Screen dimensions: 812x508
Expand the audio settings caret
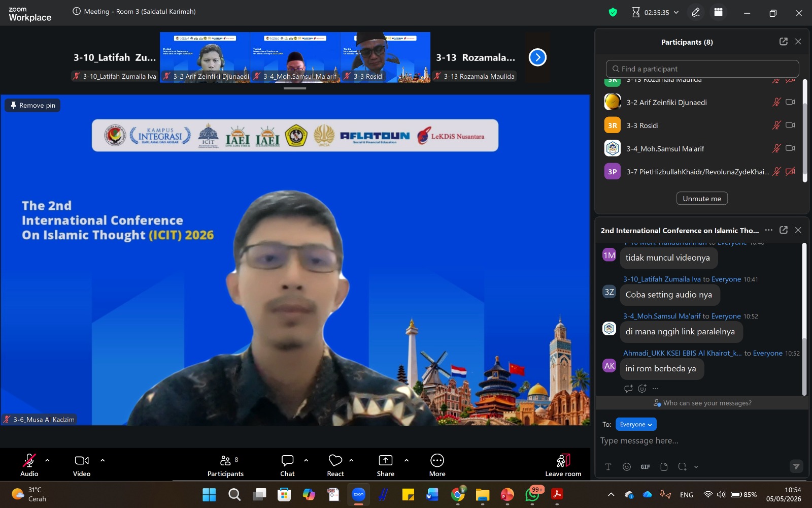click(x=47, y=460)
